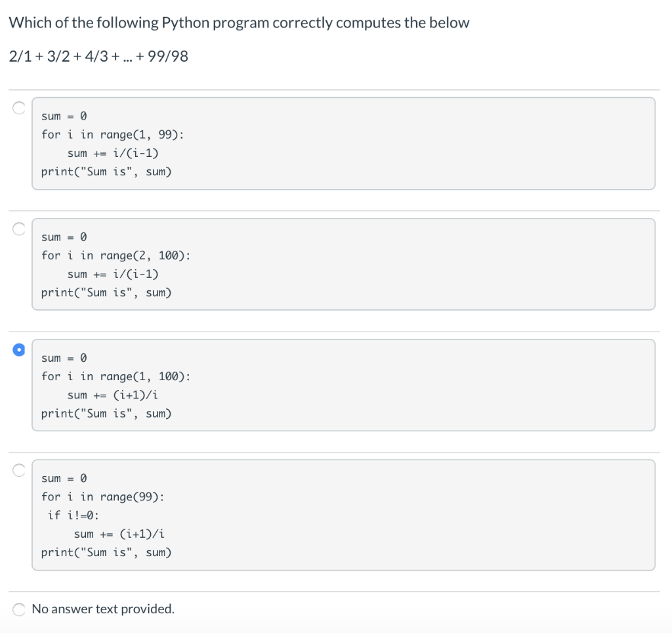Click the 'if i!=0:' code line
The width and height of the screenshot is (672, 633).
73,515
